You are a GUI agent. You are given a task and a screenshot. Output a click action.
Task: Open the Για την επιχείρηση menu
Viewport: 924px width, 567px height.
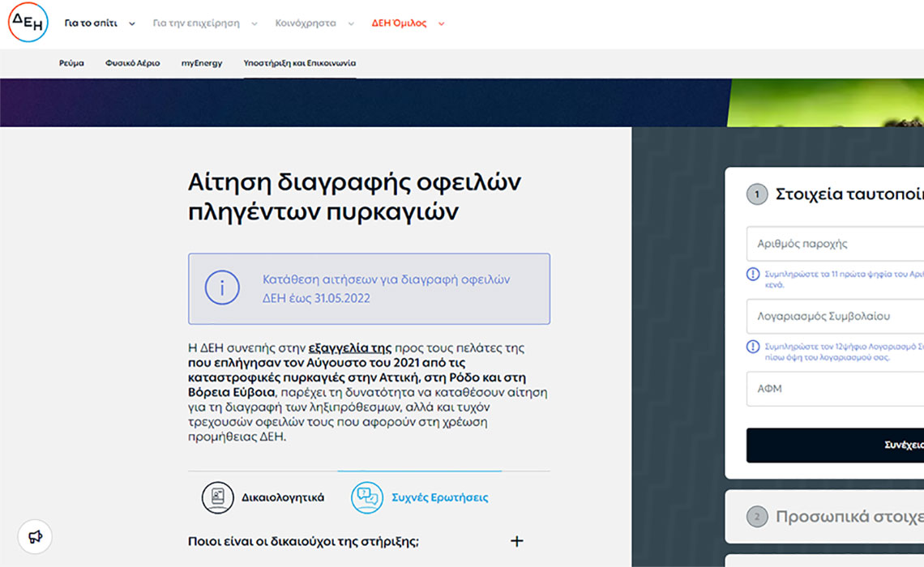pos(196,23)
